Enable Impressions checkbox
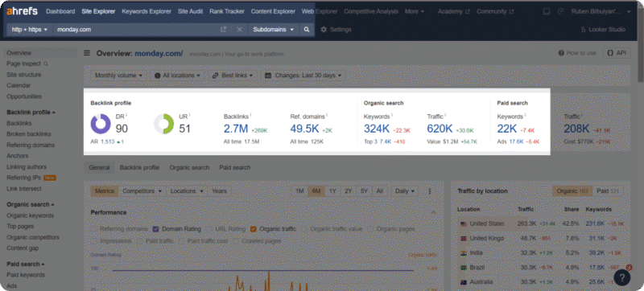644x291 pixels. tap(95, 241)
